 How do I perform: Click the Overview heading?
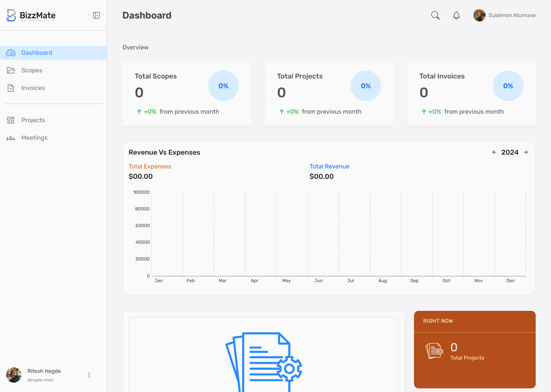pos(135,47)
